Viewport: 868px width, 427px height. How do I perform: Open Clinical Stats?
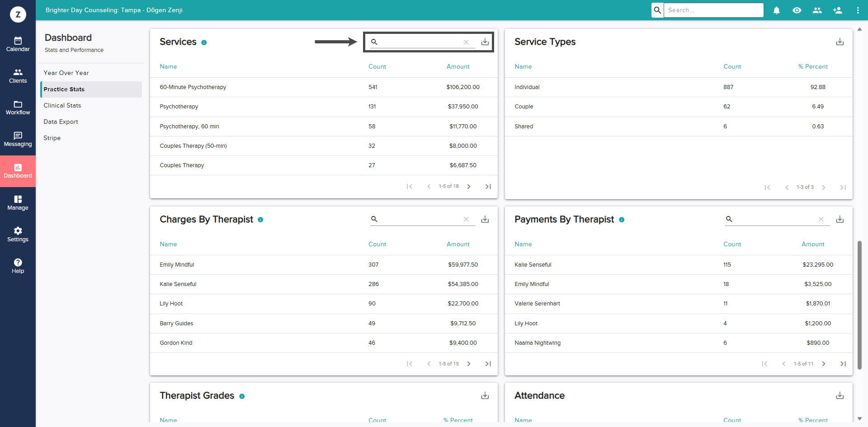point(62,105)
